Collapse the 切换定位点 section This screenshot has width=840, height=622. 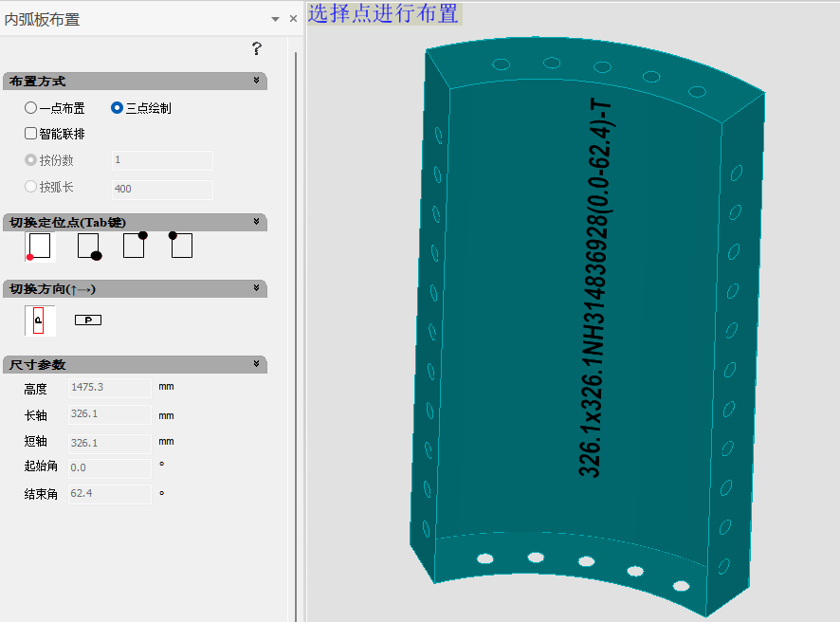point(256,222)
